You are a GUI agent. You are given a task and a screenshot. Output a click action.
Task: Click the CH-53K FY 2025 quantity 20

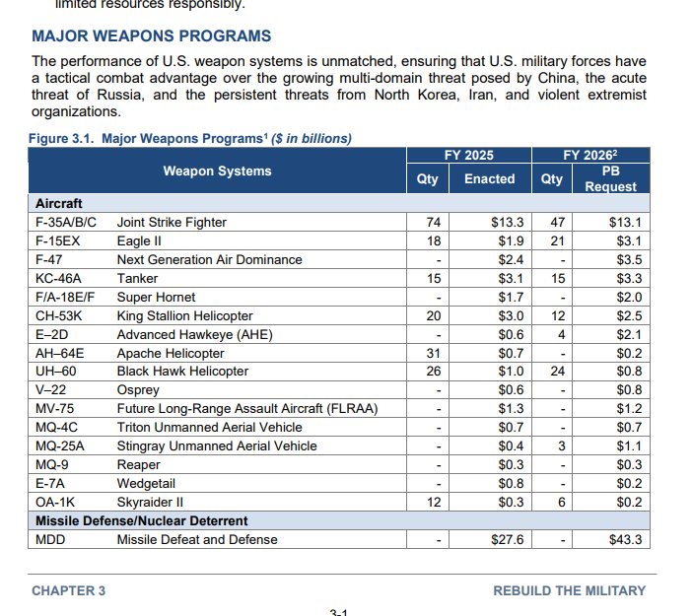[433, 316]
